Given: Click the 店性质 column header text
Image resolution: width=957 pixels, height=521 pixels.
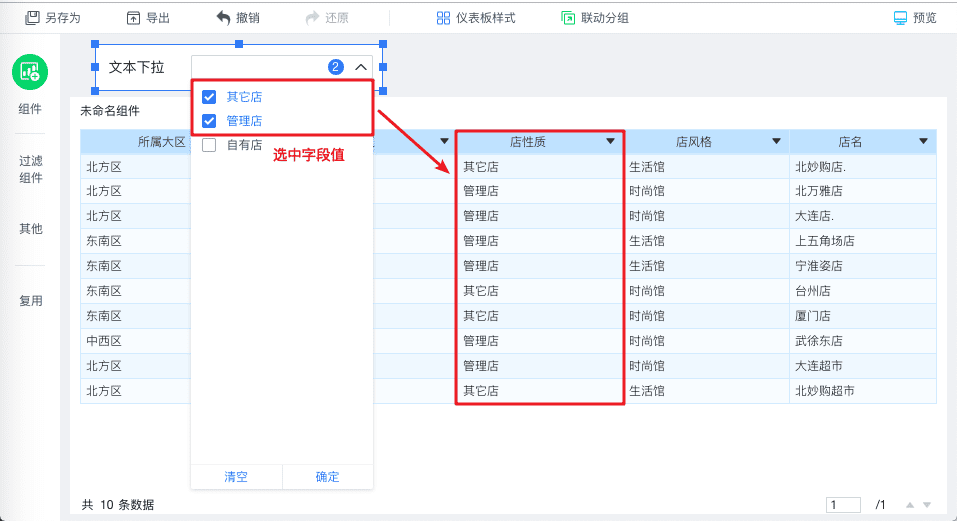Looking at the screenshot, I should [527, 142].
